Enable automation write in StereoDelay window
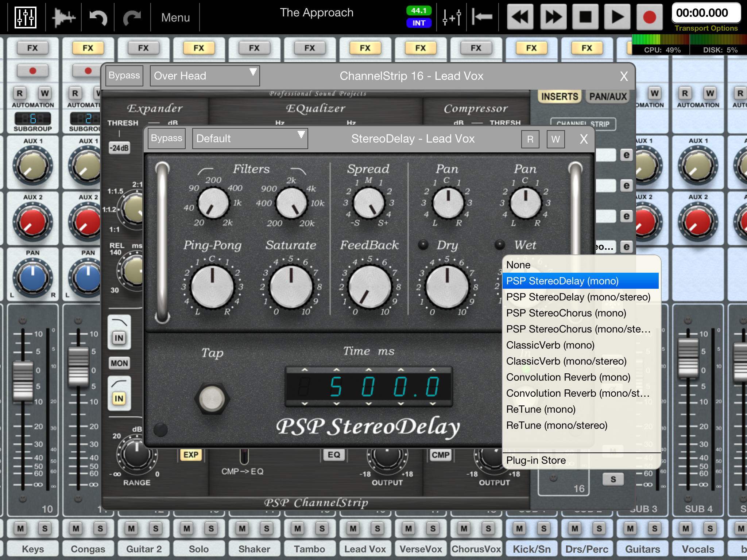The width and height of the screenshot is (747, 560). click(556, 139)
